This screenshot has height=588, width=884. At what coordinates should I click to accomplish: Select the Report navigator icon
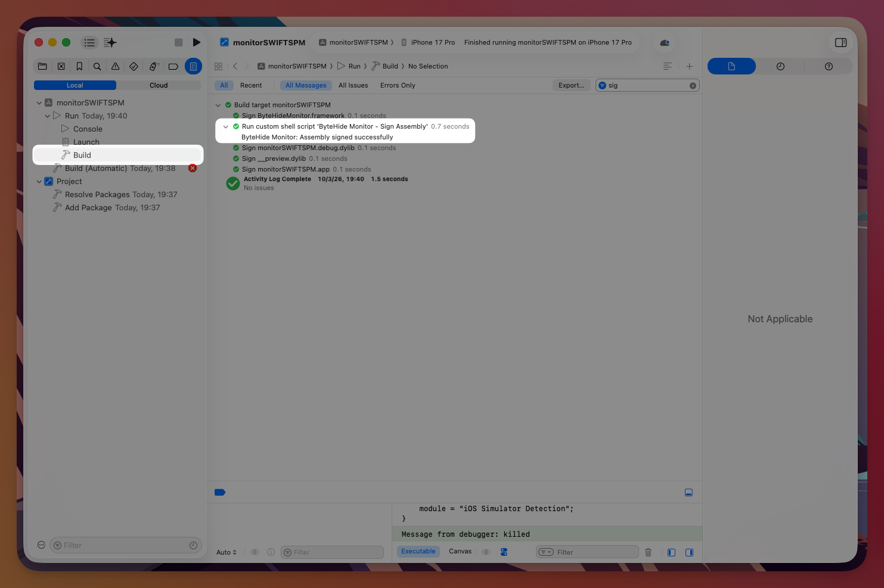193,66
